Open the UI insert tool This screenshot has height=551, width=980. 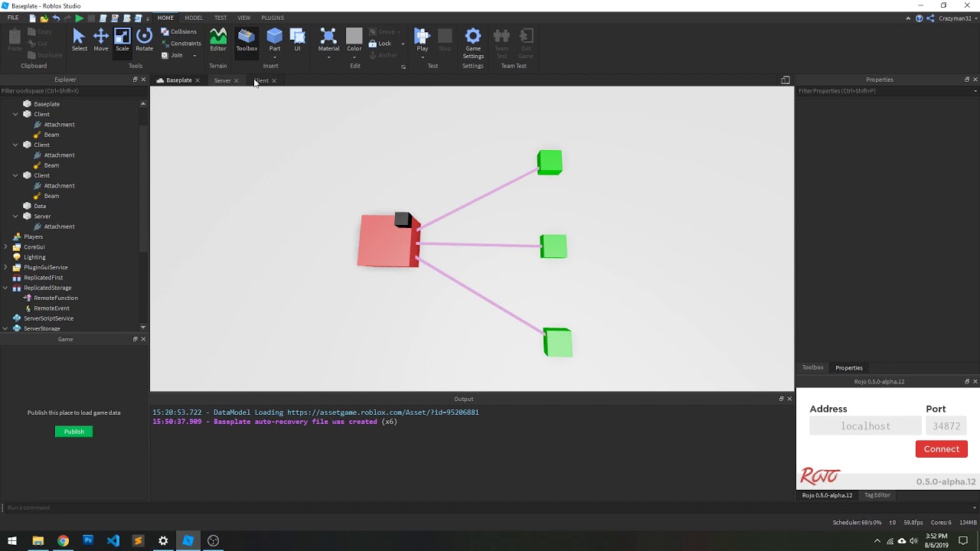(298, 40)
